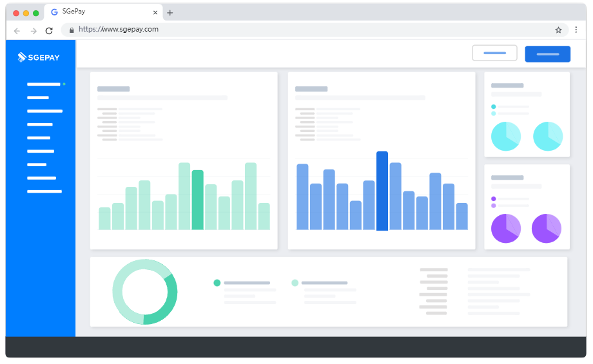
Task: Click the SGePay logo in sidebar
Action: coord(39,57)
